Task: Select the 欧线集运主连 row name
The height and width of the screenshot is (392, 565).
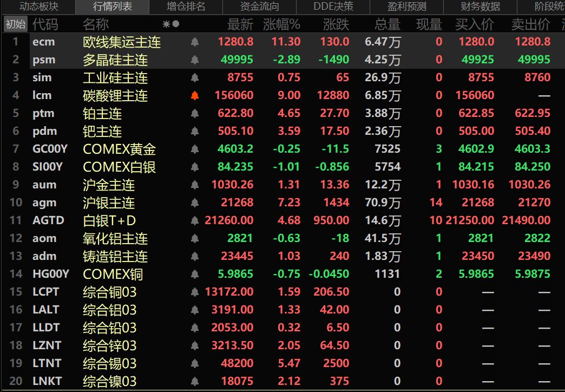Action: [122, 42]
